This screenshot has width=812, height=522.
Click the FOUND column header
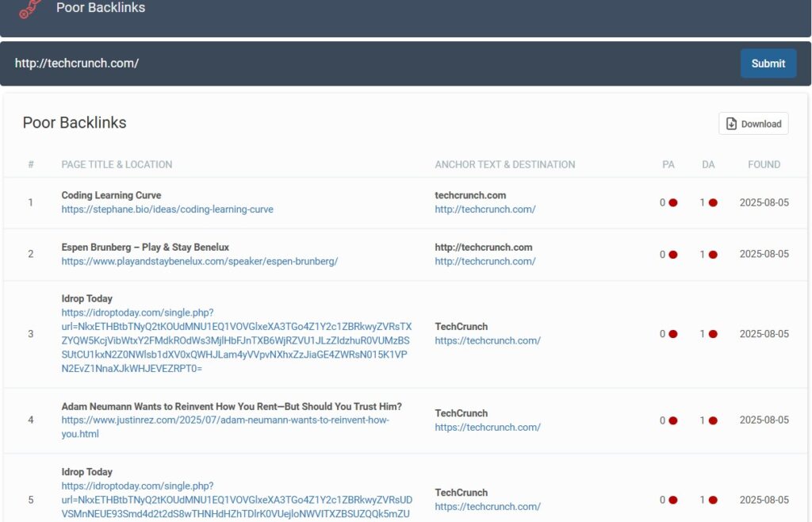764,165
